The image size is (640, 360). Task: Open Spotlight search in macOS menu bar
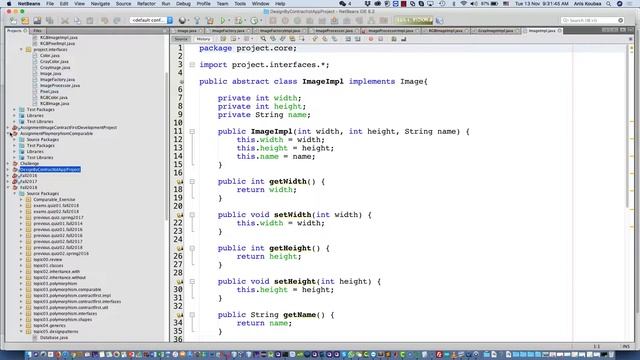(x=608, y=4)
